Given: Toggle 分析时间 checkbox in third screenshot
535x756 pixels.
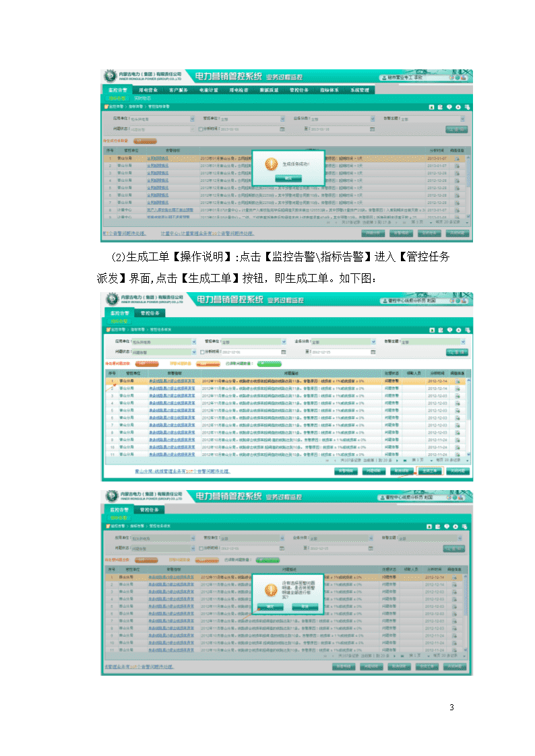Looking at the screenshot, I should (x=201, y=548).
